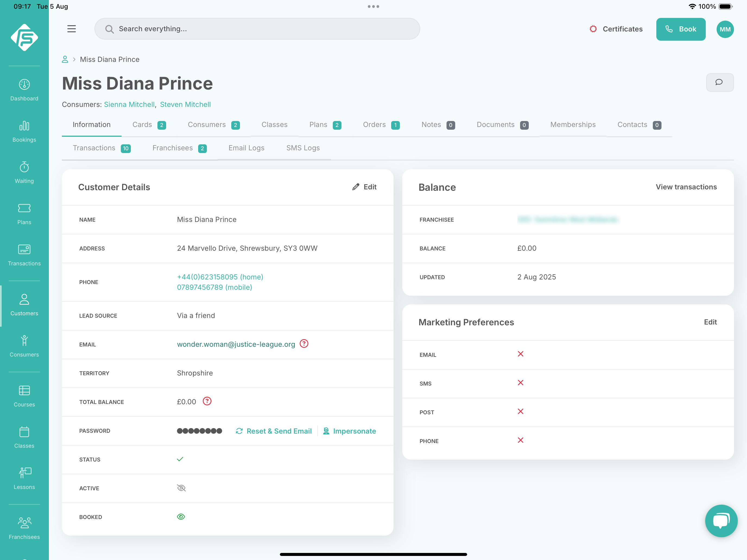
Task: Toggle the Phone marketing preference cross
Action: (520, 440)
